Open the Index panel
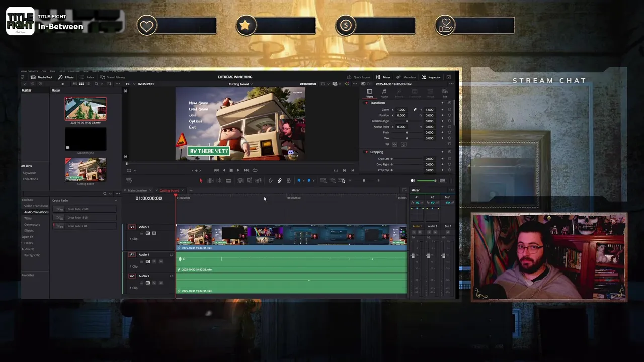644x362 pixels. 87,77
